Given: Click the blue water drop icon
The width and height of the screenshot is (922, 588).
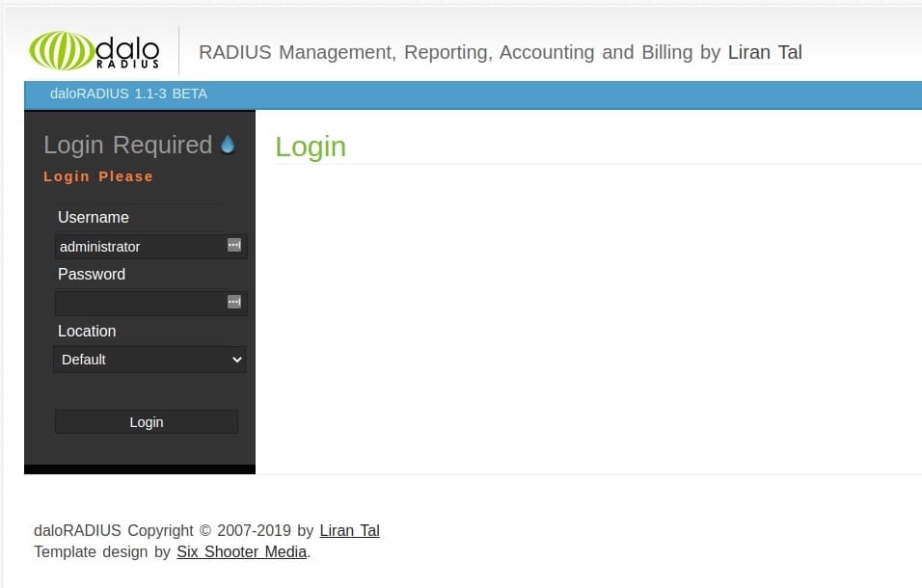Looking at the screenshot, I should click(228, 145).
